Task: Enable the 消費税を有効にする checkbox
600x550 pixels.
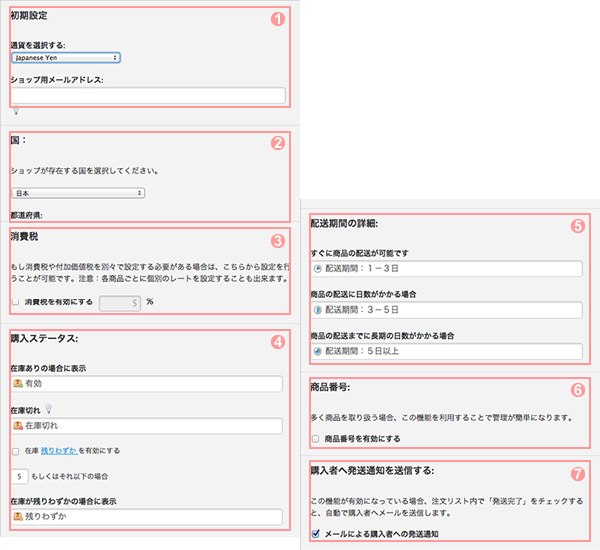Action: (x=16, y=302)
